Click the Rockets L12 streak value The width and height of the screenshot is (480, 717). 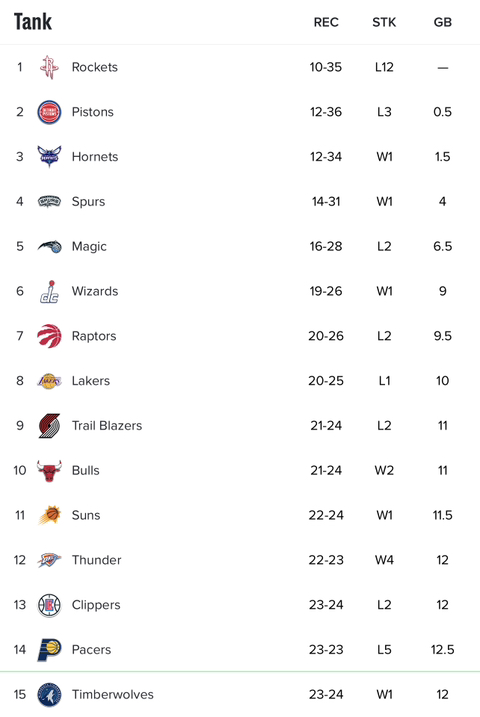[x=384, y=67]
